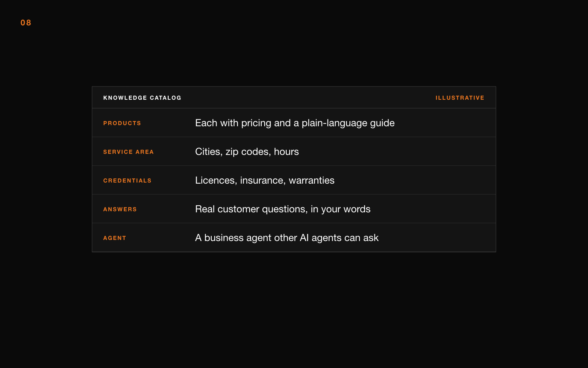Image resolution: width=588 pixels, height=368 pixels.
Task: Click the word 'Real' in answers row
Action: pos(205,209)
